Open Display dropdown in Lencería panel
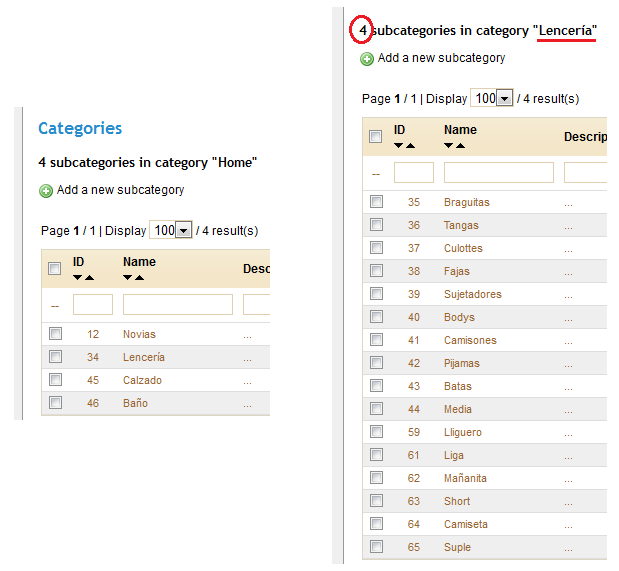619x571 pixels. coord(504,99)
